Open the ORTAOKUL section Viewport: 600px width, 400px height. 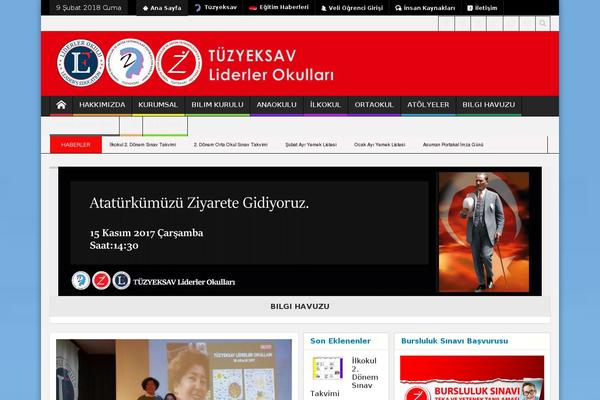[374, 105]
